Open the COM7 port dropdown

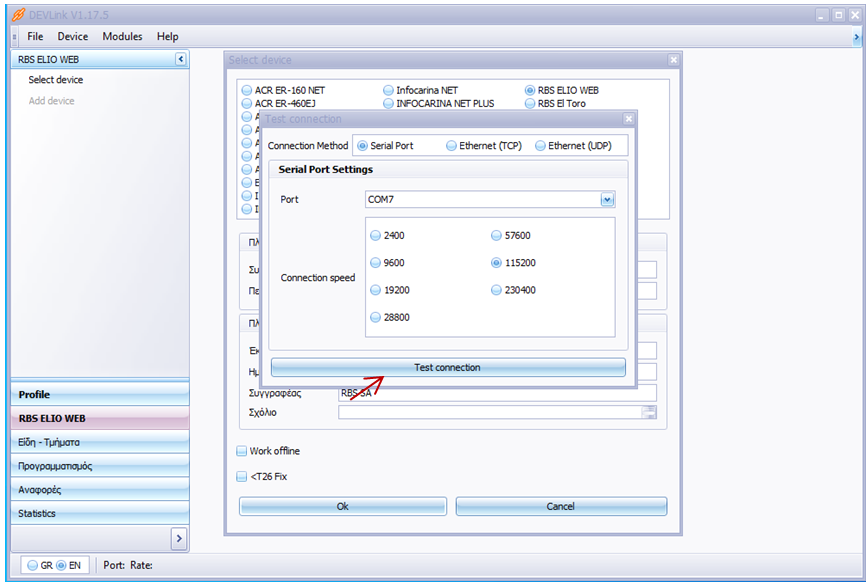pyautogui.click(x=606, y=200)
